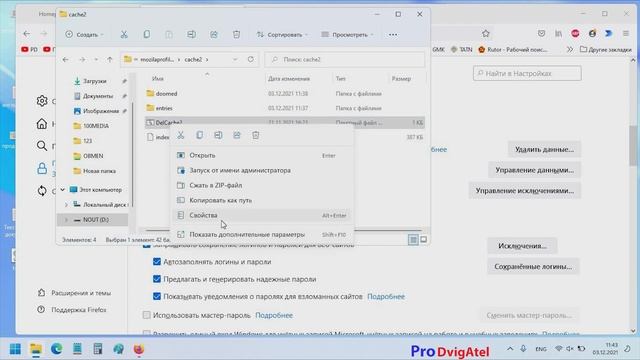Select Открыть in context menu
This screenshot has height=360, width=640.
pyautogui.click(x=262, y=156)
